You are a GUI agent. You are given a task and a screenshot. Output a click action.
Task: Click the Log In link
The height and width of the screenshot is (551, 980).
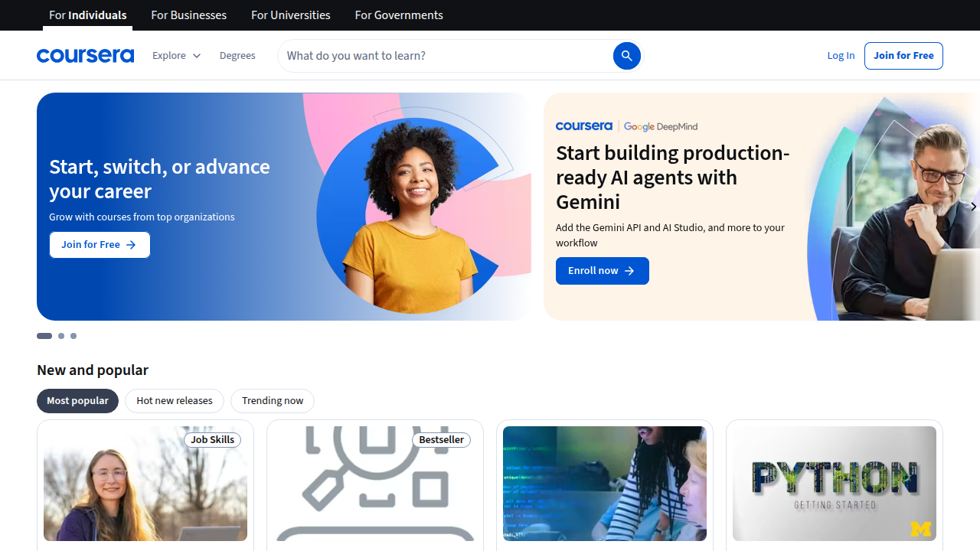click(841, 55)
